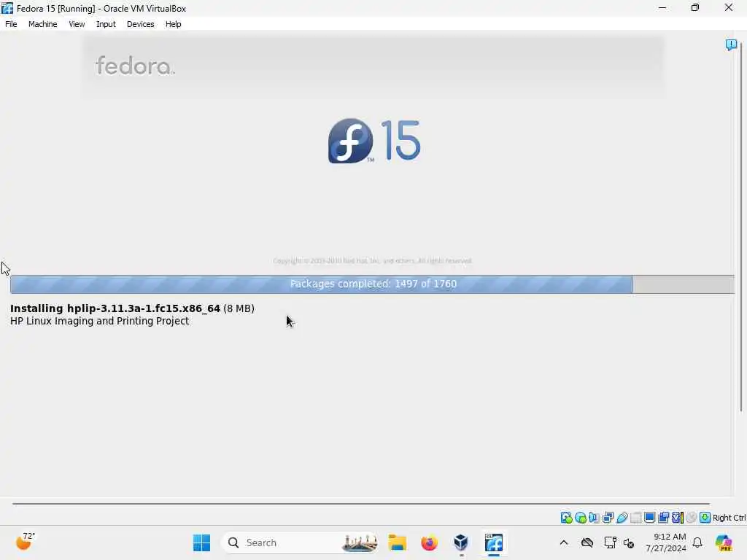Open the notifications bell

[697, 542]
